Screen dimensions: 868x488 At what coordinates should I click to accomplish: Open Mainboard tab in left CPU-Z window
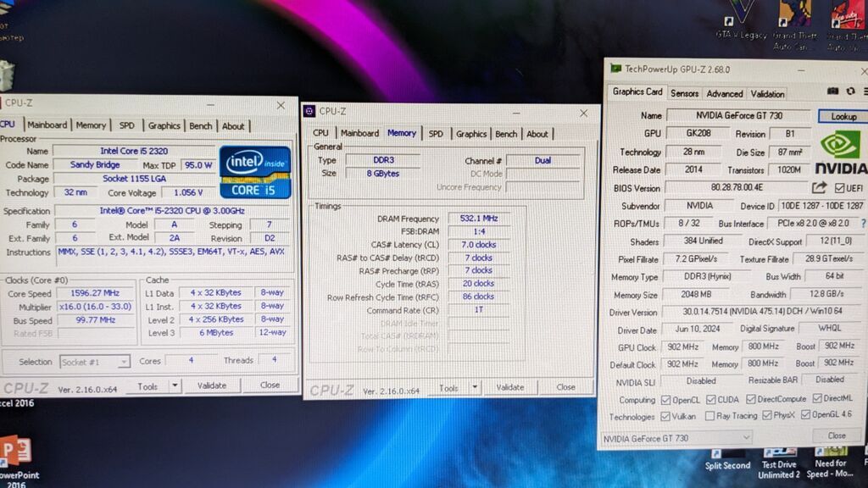(47, 125)
